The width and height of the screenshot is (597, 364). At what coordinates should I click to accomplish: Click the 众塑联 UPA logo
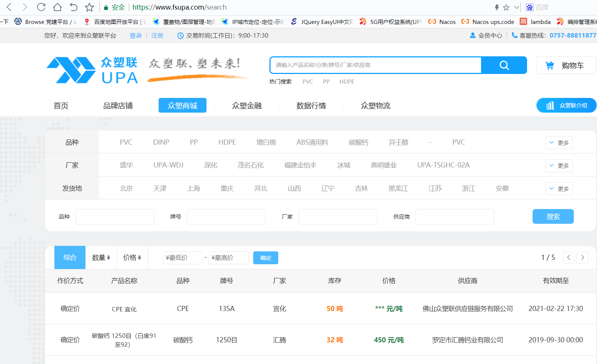point(92,70)
